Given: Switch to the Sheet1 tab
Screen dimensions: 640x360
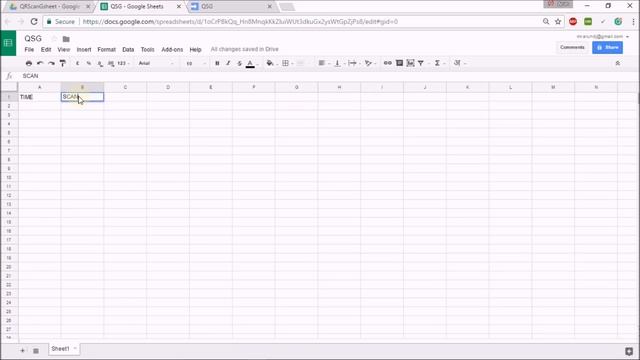Looking at the screenshot, I should point(63,349).
